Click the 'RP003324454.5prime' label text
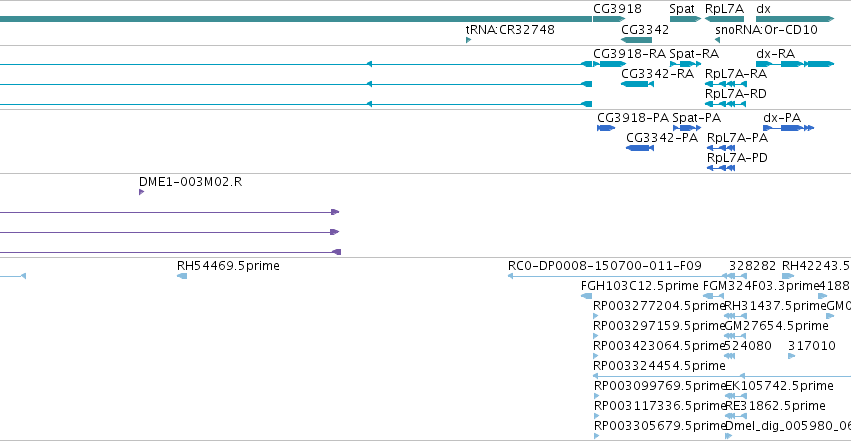851x441 pixels. pos(659,366)
